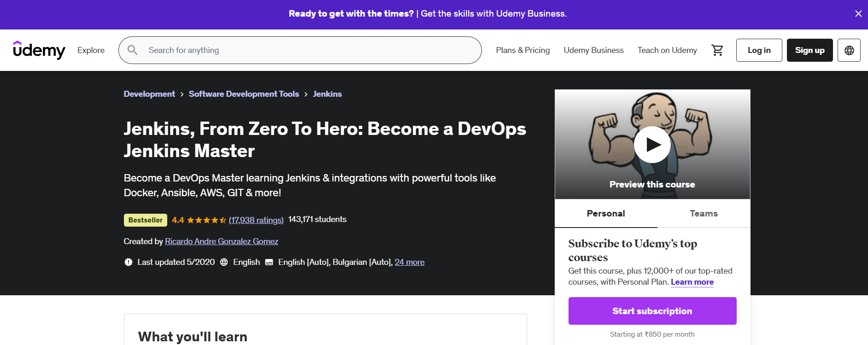Image resolution: width=868 pixels, height=345 pixels.
Task: Open the shopping cart
Action: [717, 50]
